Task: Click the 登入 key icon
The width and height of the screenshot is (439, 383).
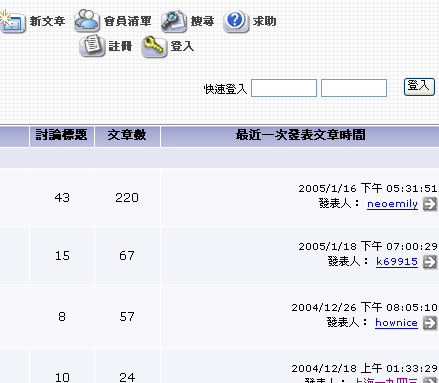Action: (x=154, y=46)
